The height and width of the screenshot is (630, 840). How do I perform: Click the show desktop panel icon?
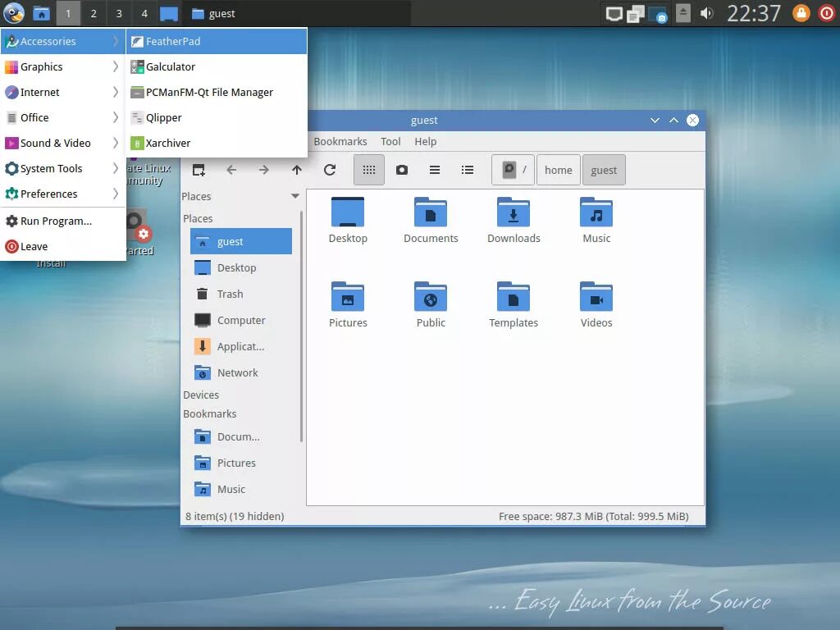pos(169,13)
